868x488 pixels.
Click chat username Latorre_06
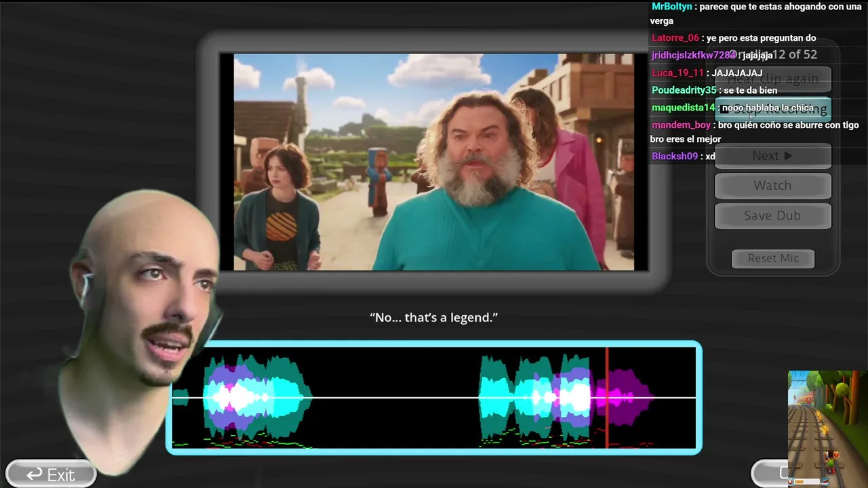pos(675,38)
